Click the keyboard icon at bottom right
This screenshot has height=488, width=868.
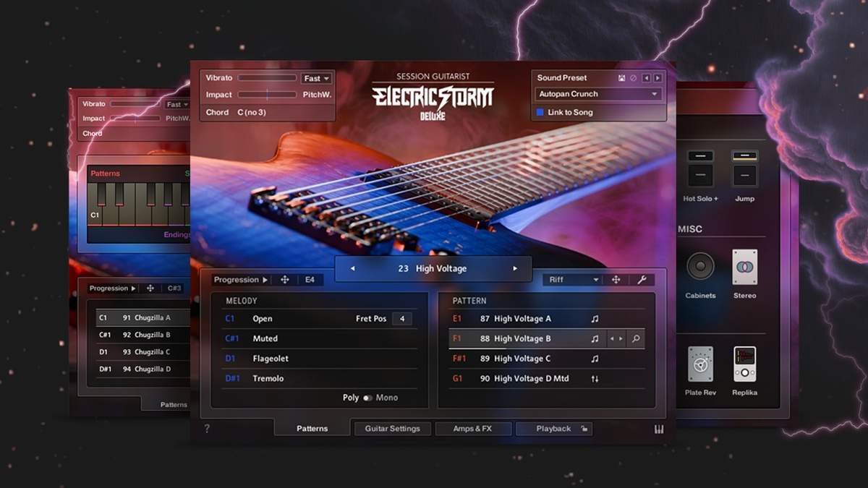(659, 429)
